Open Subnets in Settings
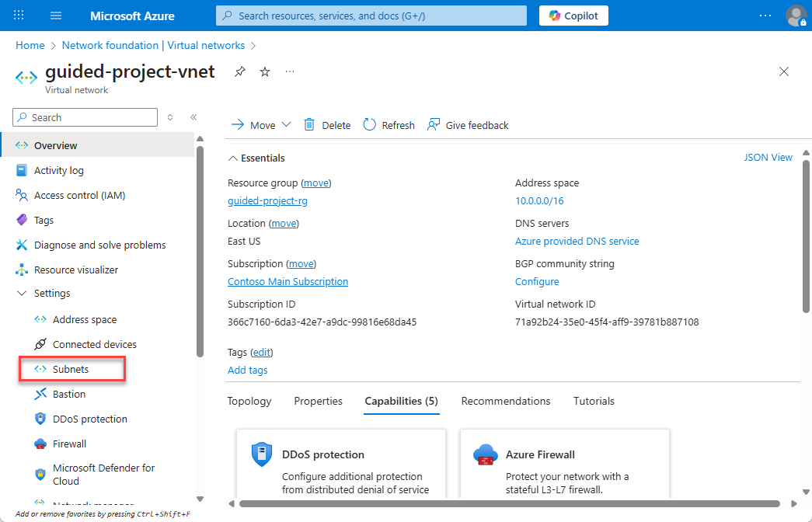 click(x=72, y=369)
